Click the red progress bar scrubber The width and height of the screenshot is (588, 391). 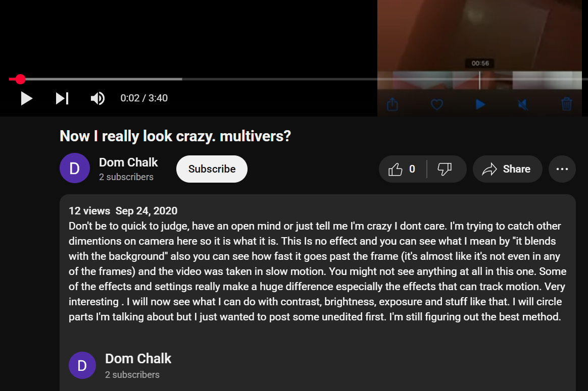(20, 79)
